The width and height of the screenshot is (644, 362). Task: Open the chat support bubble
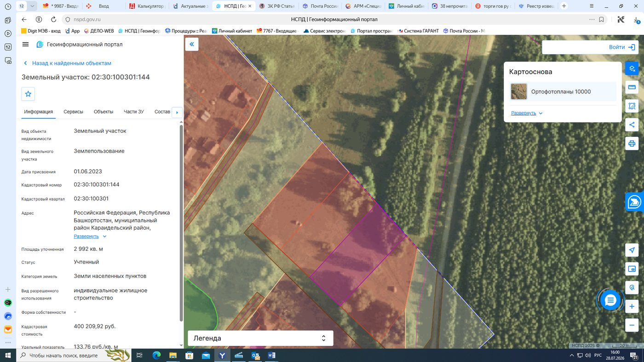[x=610, y=300]
